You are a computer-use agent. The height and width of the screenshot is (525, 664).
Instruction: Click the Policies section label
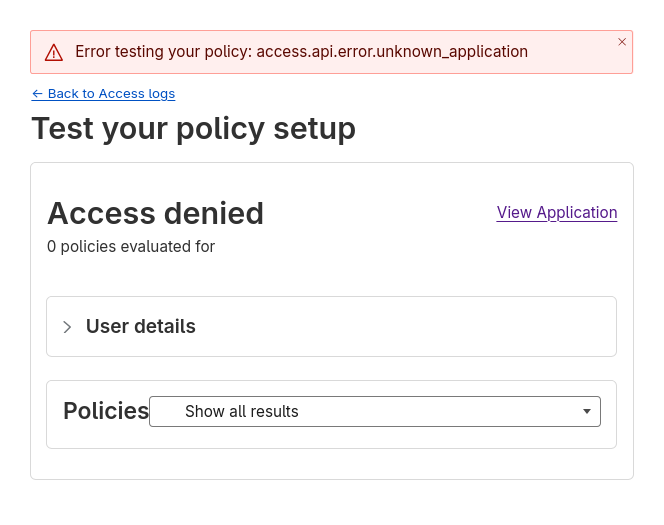coord(106,411)
